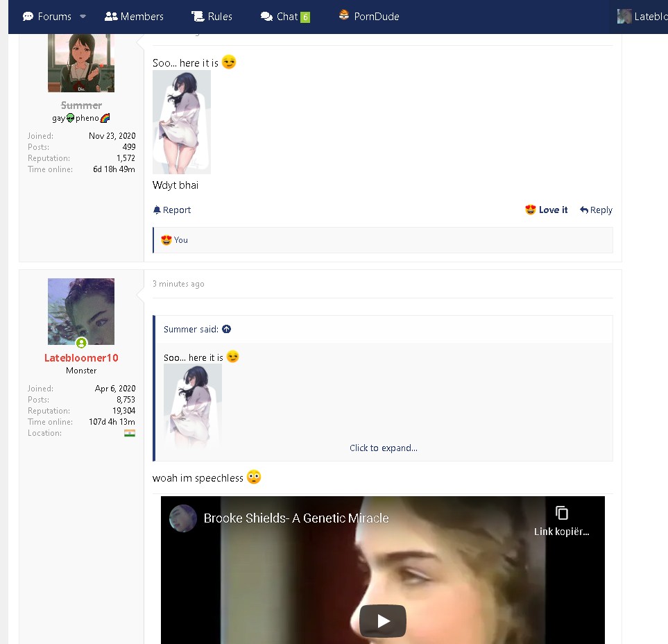This screenshot has width=668, height=644.
Task: Expand the Forums dropdown arrow
Action: (x=83, y=17)
